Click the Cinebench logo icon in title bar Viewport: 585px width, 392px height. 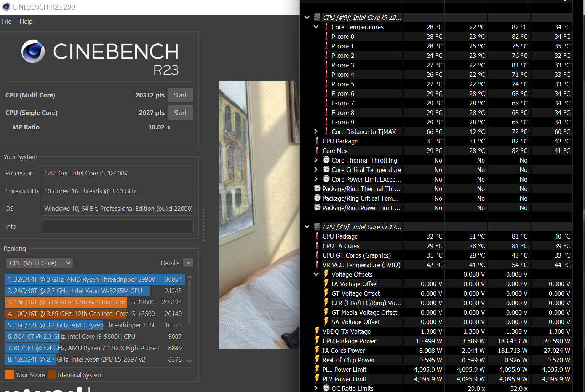(x=6, y=7)
